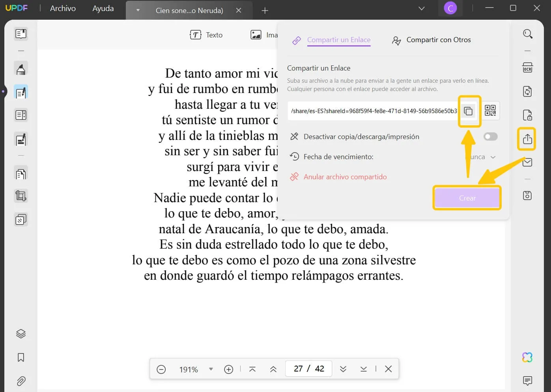
Task: Select the Texto edit tool
Action: tap(206, 35)
